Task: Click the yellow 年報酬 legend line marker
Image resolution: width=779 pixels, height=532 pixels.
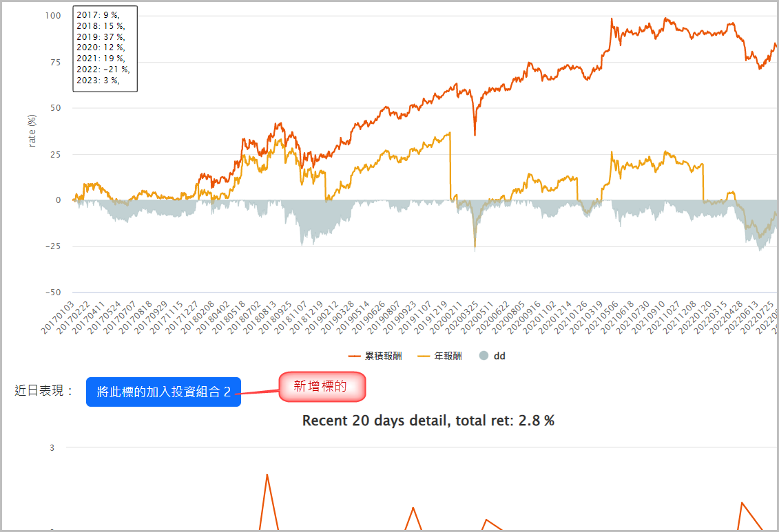Action: coord(423,356)
